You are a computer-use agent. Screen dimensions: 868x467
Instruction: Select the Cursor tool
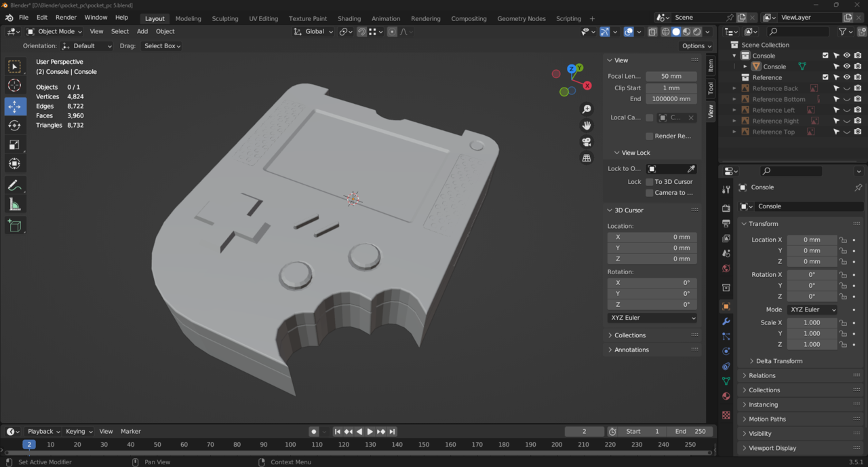tap(14, 86)
